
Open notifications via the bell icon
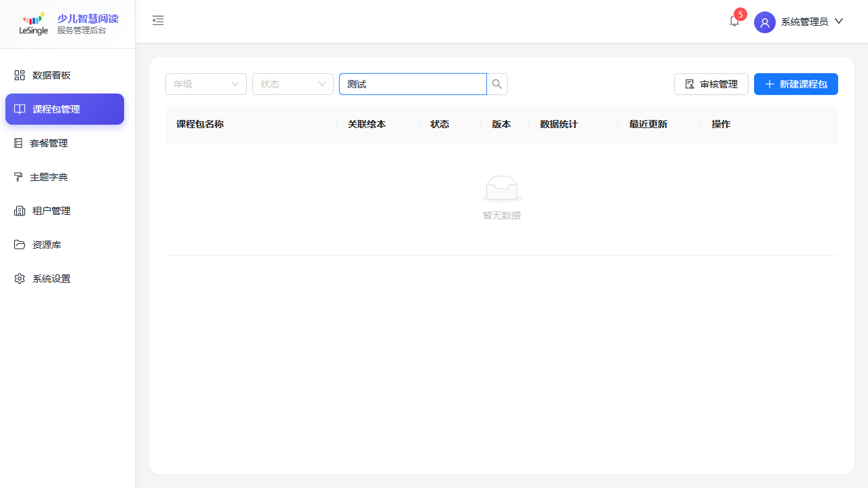tap(734, 21)
